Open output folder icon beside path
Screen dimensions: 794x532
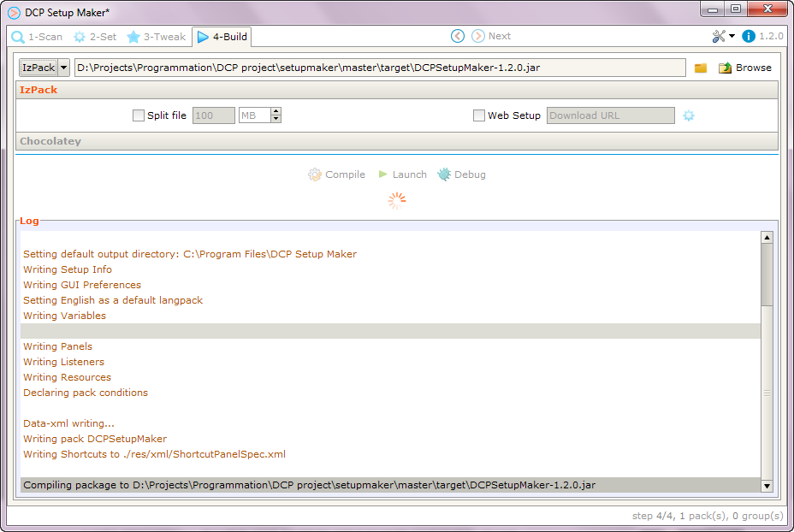(701, 68)
